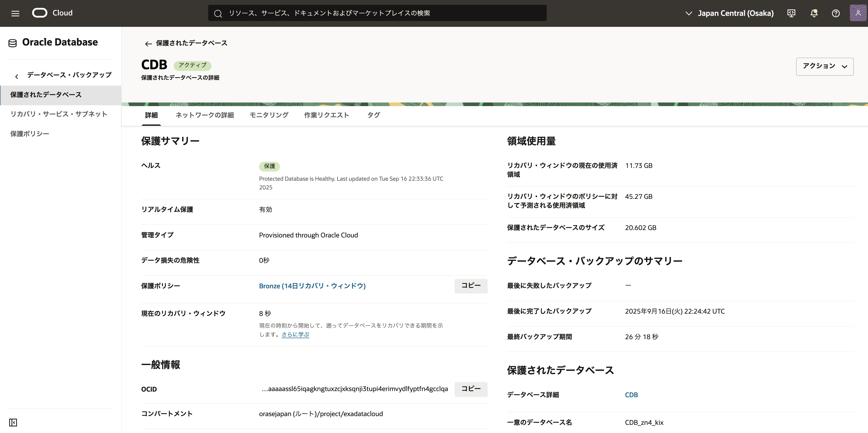Click the help question mark icon
Image resolution: width=868 pixels, height=433 pixels.
point(836,13)
